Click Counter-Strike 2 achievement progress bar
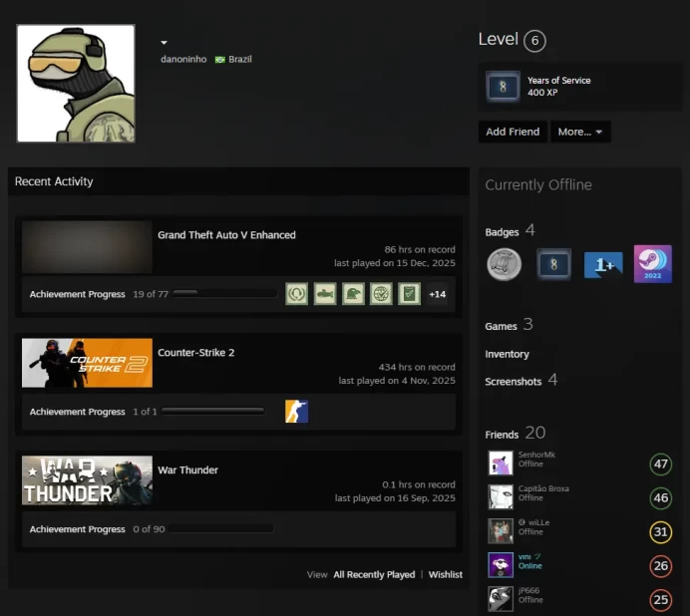690x616 pixels. [213, 411]
